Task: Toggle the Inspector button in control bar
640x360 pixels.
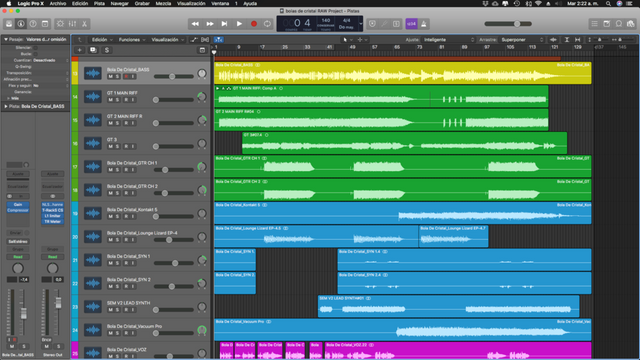Action: tap(21, 24)
